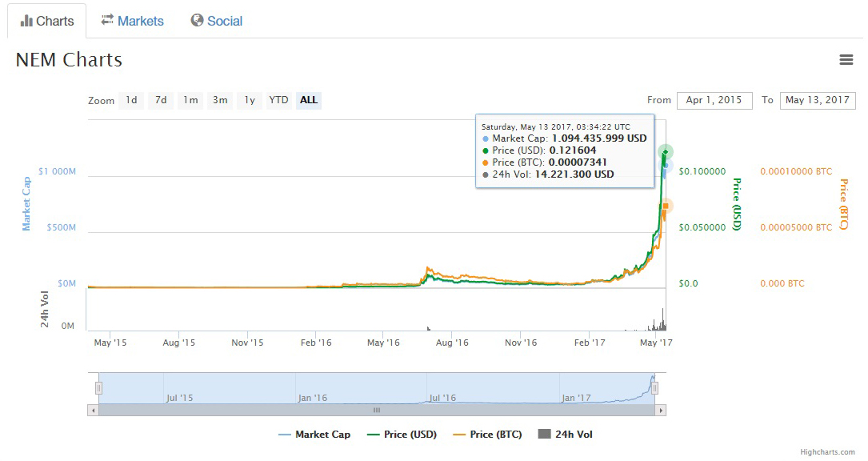Set zoom range to 1y
This screenshot has width=868, height=461.
(x=250, y=100)
